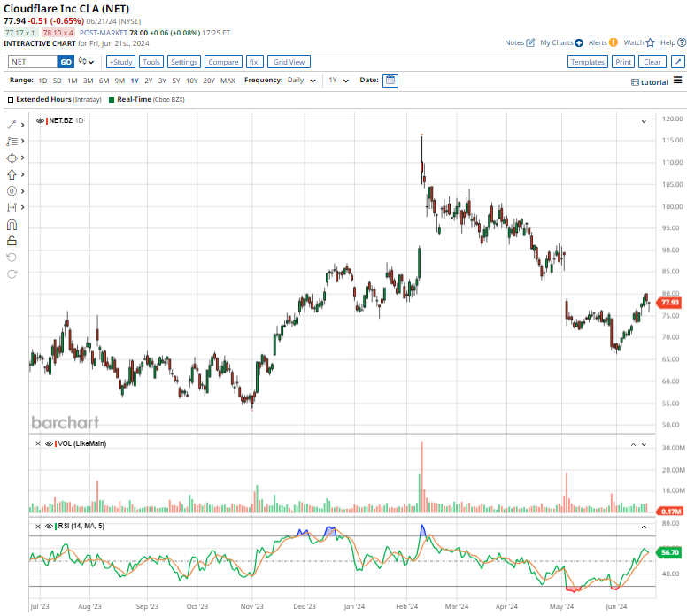Collapse the VOL panel using its chevron

pos(632,444)
